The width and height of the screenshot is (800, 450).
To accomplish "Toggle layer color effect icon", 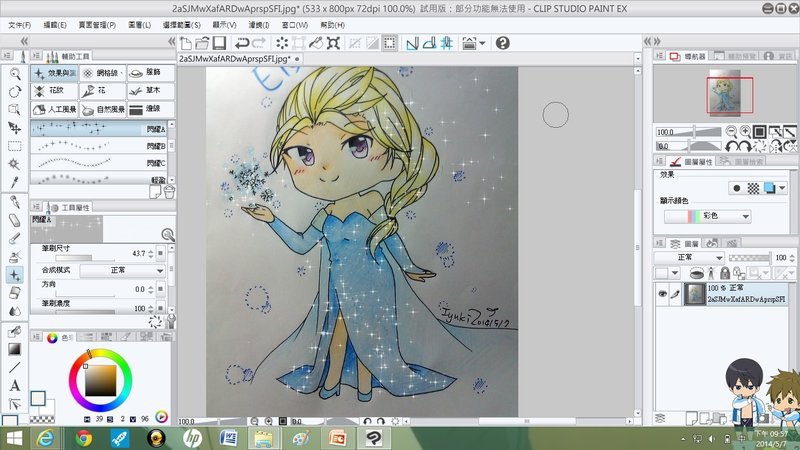I will click(769, 188).
